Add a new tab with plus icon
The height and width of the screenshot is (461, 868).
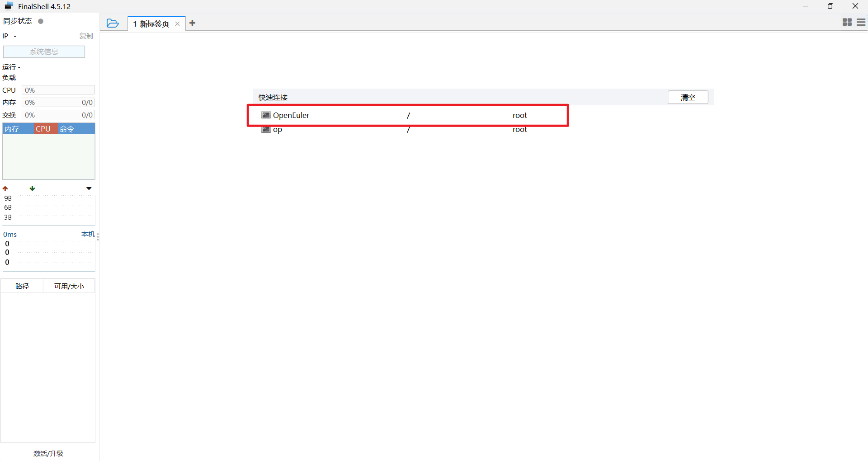[x=193, y=23]
